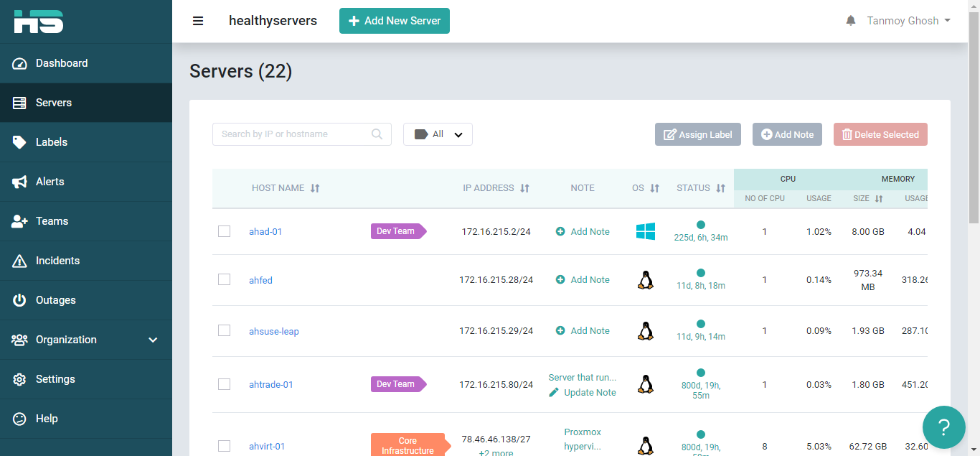Go to Labels page
Screen dimensions: 980x456
pos(86,142)
